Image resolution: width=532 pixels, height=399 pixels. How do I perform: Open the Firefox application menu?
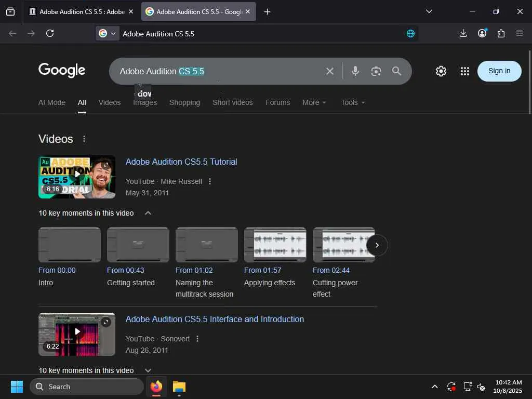click(520, 33)
